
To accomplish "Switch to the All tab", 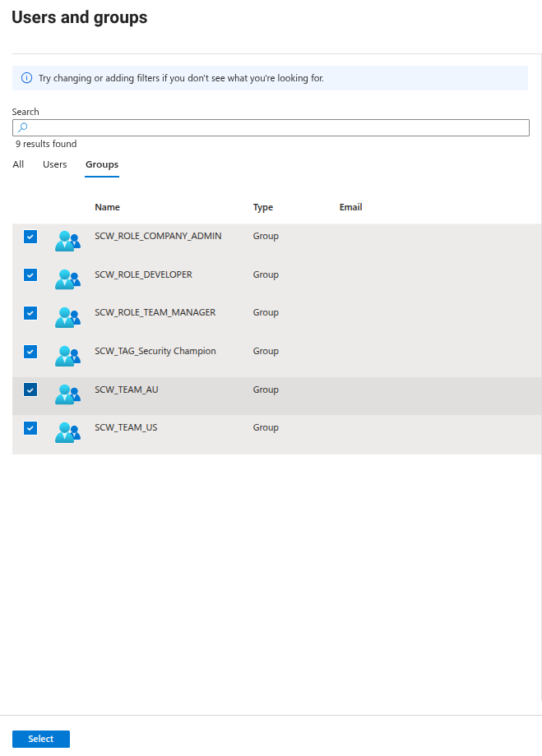I will [x=18, y=164].
